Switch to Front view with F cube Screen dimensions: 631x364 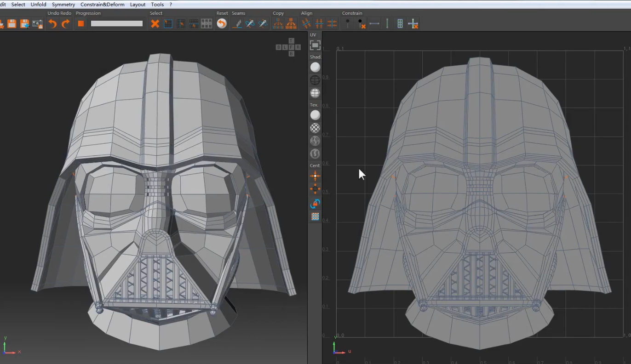tap(291, 47)
